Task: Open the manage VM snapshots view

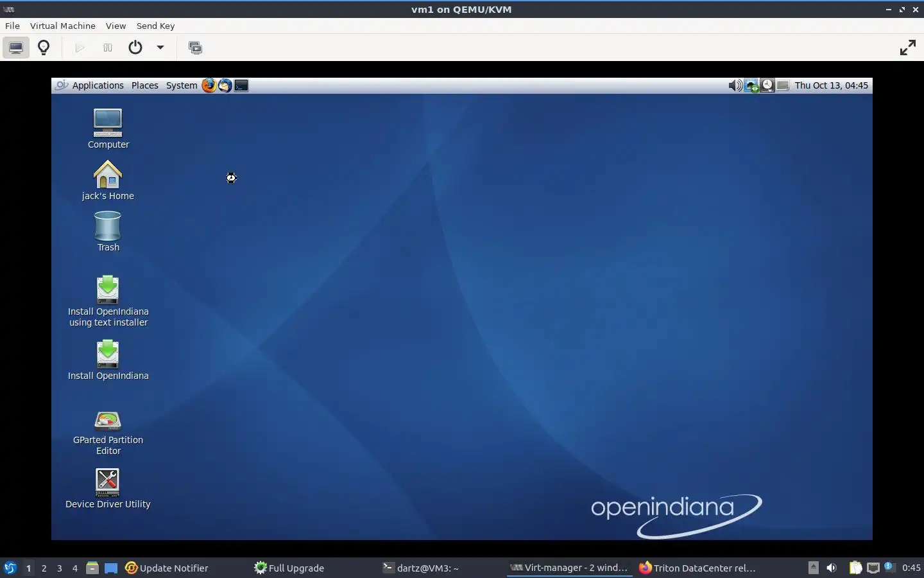Action: [195, 48]
